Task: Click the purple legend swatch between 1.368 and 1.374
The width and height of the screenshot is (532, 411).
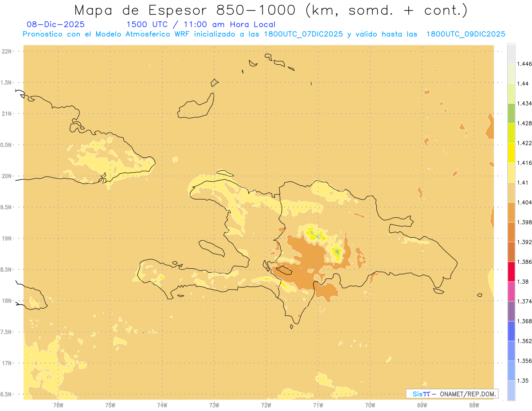Action: coord(511,311)
